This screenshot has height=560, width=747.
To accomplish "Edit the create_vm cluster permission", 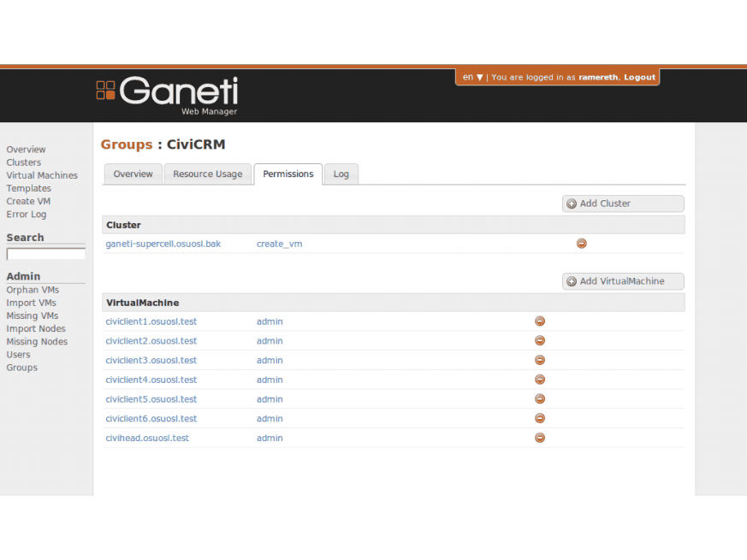I will (x=279, y=244).
